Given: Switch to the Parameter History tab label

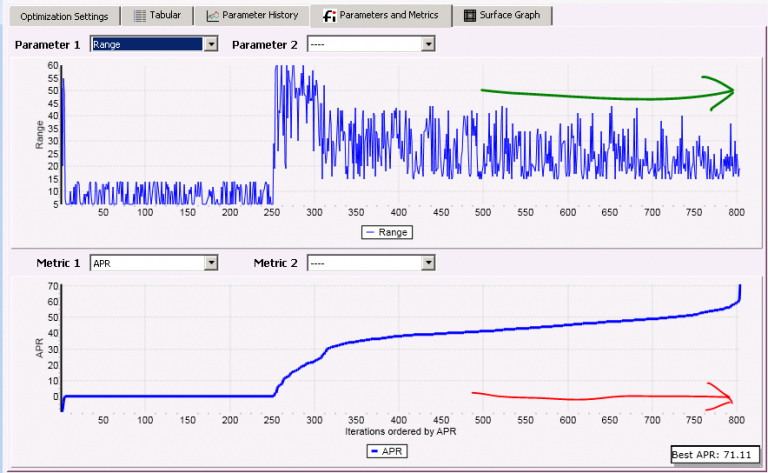Looking at the screenshot, I should tap(260, 16).
